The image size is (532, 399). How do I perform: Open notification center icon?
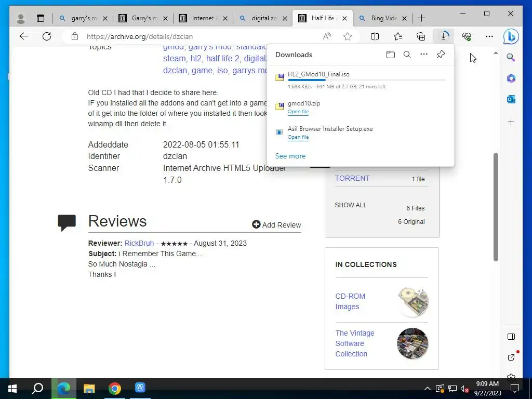515,389
